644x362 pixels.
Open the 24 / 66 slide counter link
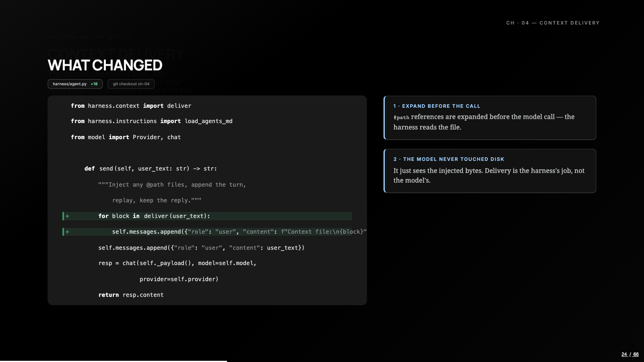[630, 354]
